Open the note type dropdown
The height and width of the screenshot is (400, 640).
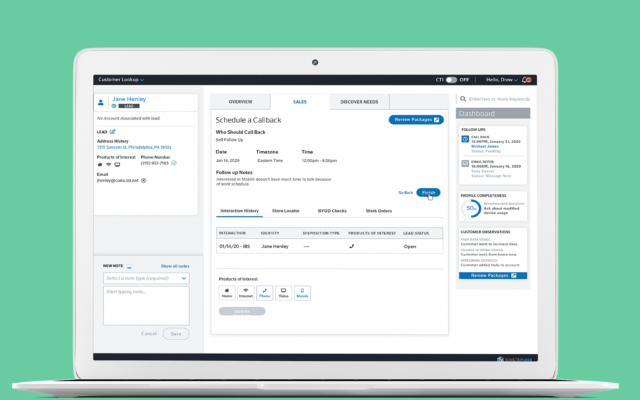pyautogui.click(x=146, y=278)
